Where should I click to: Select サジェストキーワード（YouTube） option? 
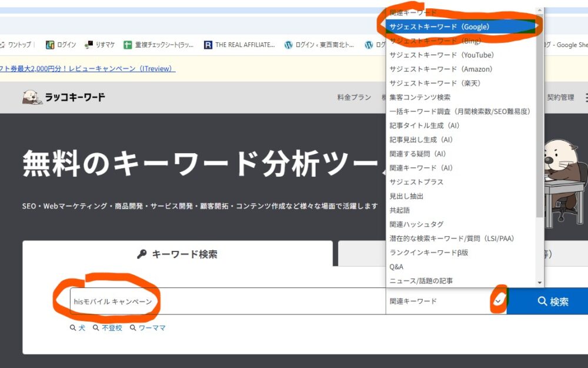tap(461, 55)
